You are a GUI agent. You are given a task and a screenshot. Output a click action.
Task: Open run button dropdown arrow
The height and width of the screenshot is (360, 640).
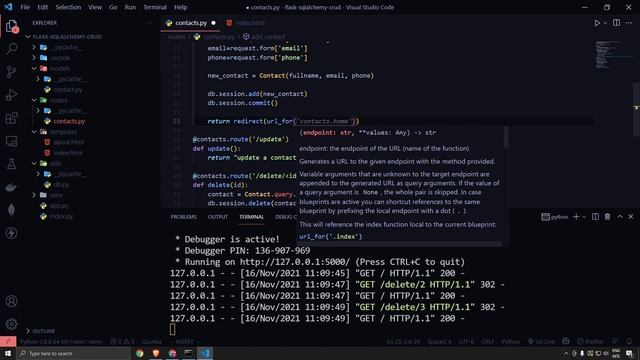(605, 23)
